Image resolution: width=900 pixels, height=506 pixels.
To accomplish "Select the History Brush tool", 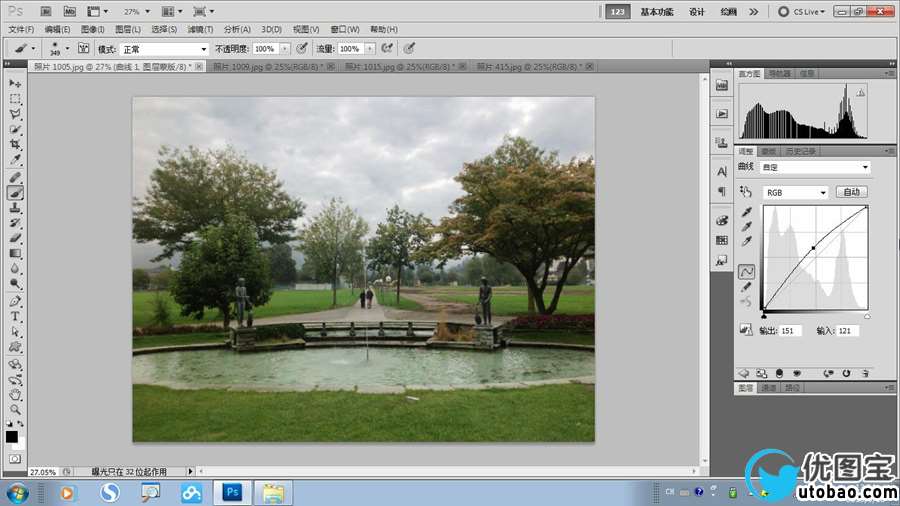I will 15,223.
